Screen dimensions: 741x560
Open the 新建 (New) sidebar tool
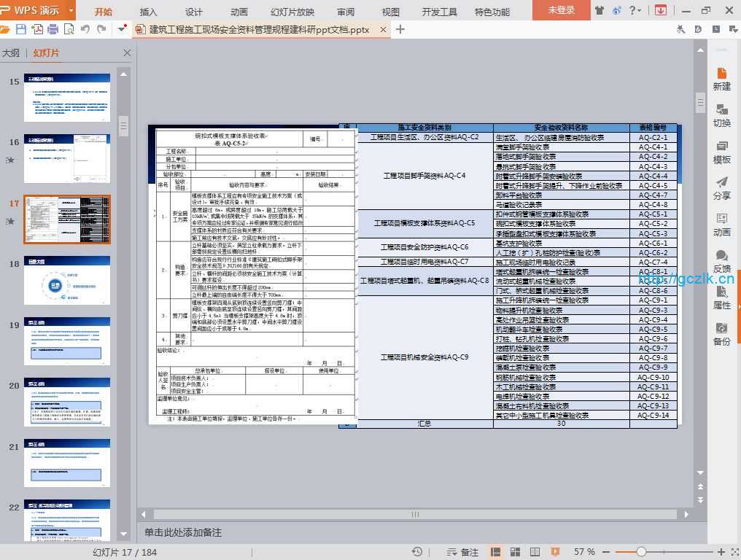tap(721, 78)
